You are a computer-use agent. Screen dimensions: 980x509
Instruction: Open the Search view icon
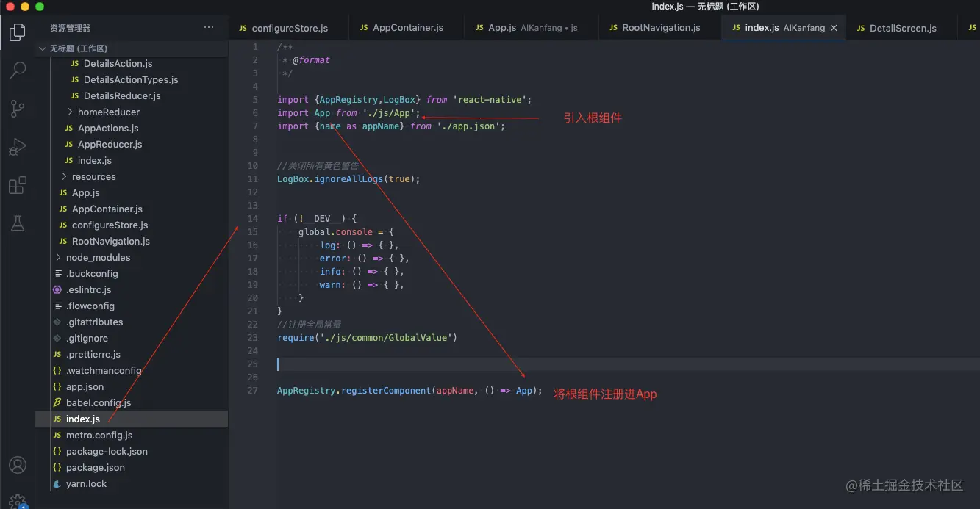[18, 71]
